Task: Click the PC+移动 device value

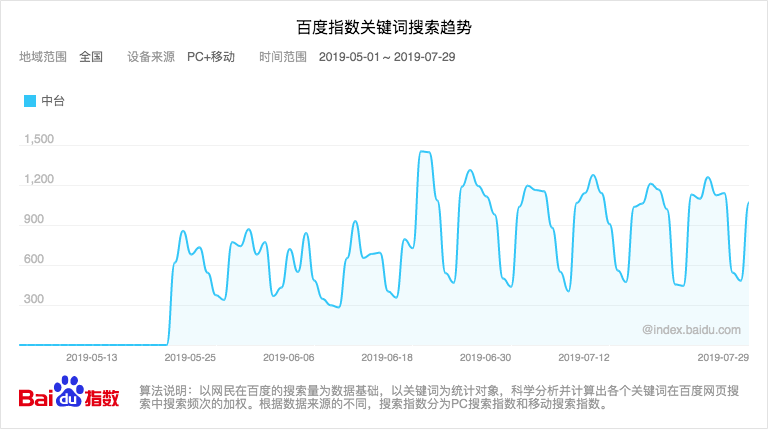Action: pos(211,57)
